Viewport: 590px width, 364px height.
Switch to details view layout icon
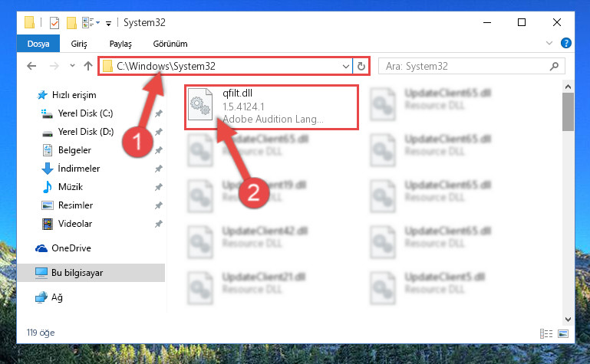click(x=546, y=333)
